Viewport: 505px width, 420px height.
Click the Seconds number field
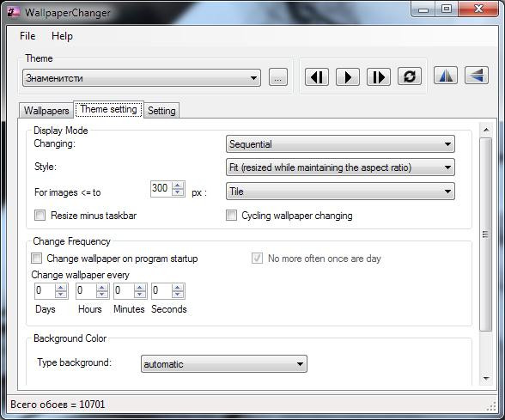pyautogui.click(x=161, y=291)
